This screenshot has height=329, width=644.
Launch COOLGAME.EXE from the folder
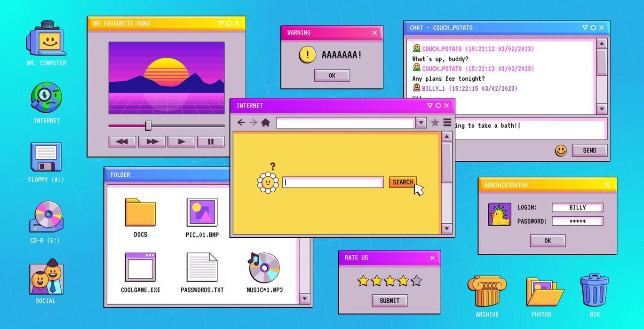click(x=140, y=268)
